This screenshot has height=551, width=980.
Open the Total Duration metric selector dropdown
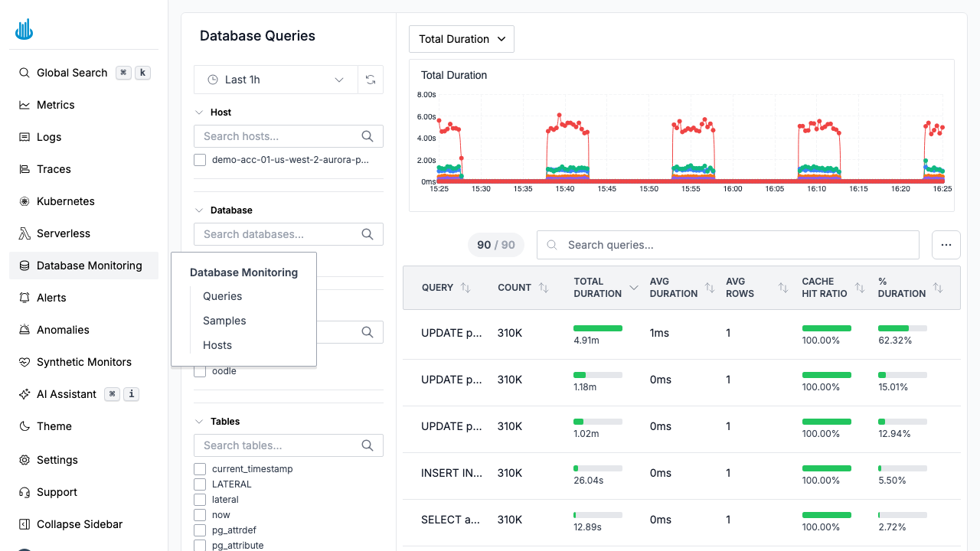pyautogui.click(x=461, y=38)
